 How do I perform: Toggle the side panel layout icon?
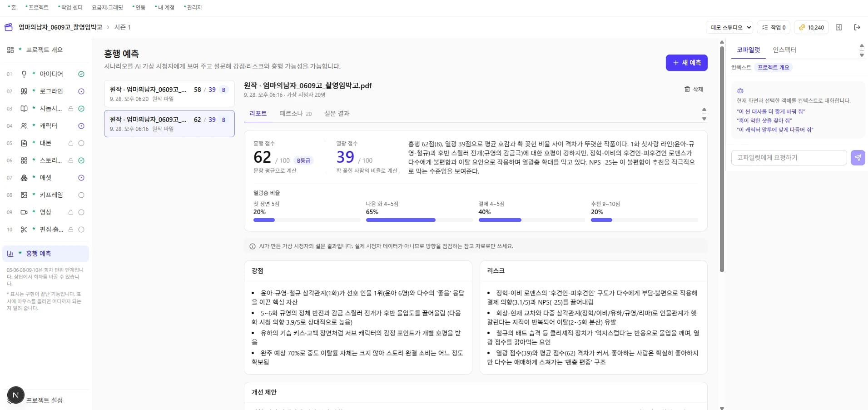pyautogui.click(x=839, y=27)
